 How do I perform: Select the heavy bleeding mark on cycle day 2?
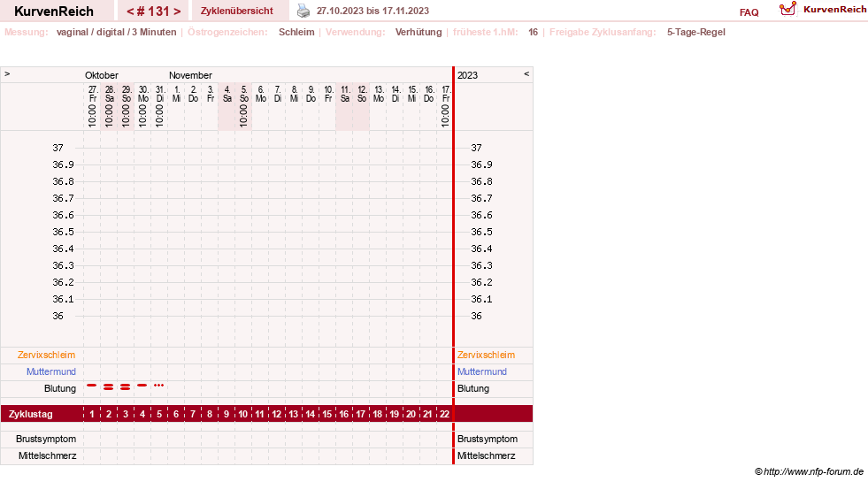(x=109, y=386)
